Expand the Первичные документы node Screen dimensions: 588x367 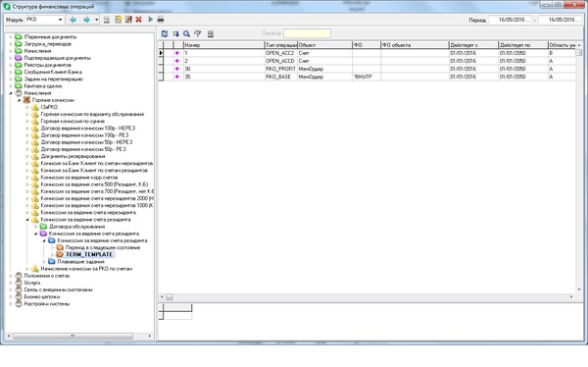(x=11, y=37)
